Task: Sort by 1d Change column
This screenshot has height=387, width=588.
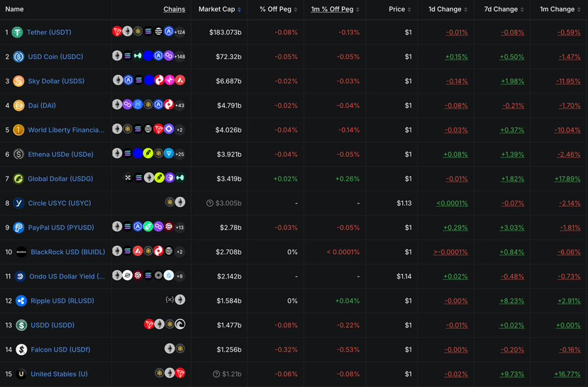Action: [x=448, y=9]
